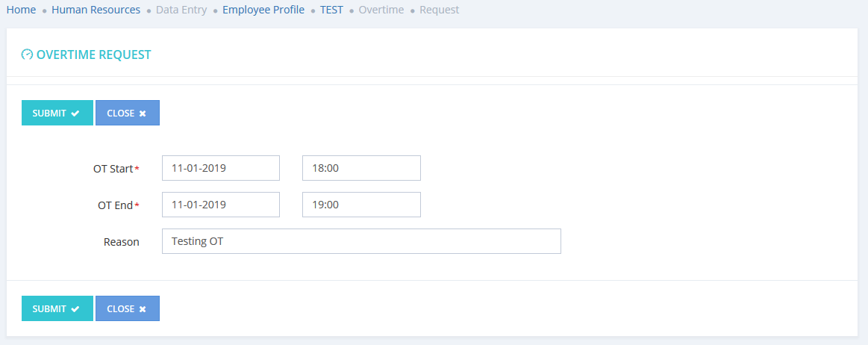Go to Home in the breadcrumb
The width and height of the screenshot is (868, 345).
point(21,10)
